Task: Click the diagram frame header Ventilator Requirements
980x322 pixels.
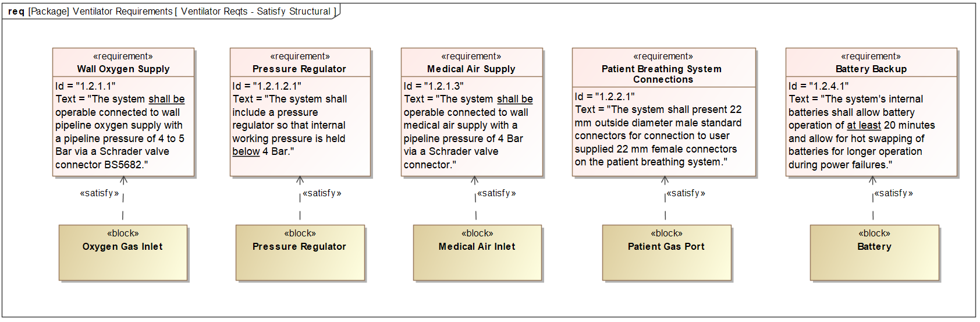Action: pyautogui.click(x=171, y=11)
